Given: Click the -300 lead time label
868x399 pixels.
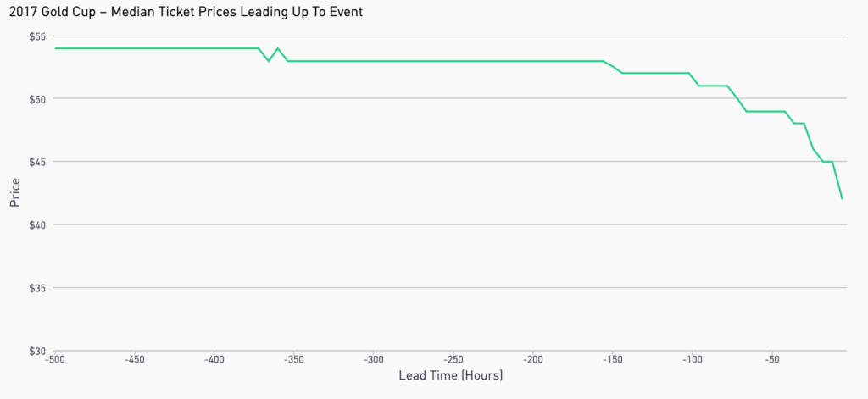Looking at the screenshot, I should (x=373, y=360).
